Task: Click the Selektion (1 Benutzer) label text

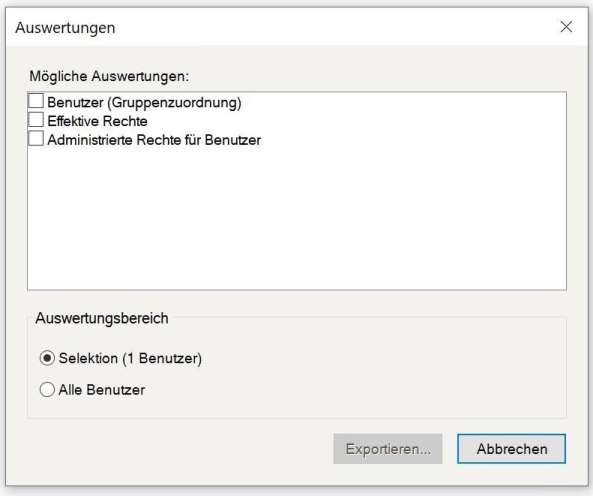Action: coord(130,358)
